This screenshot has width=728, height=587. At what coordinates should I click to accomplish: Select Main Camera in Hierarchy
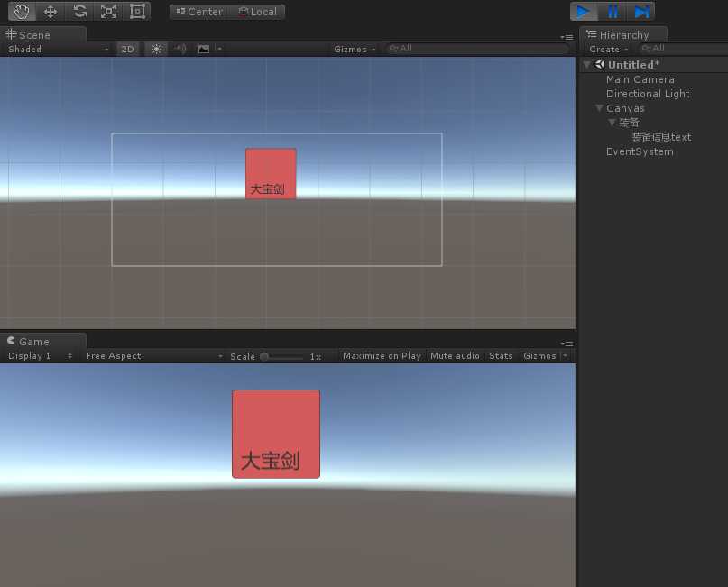[x=640, y=79]
